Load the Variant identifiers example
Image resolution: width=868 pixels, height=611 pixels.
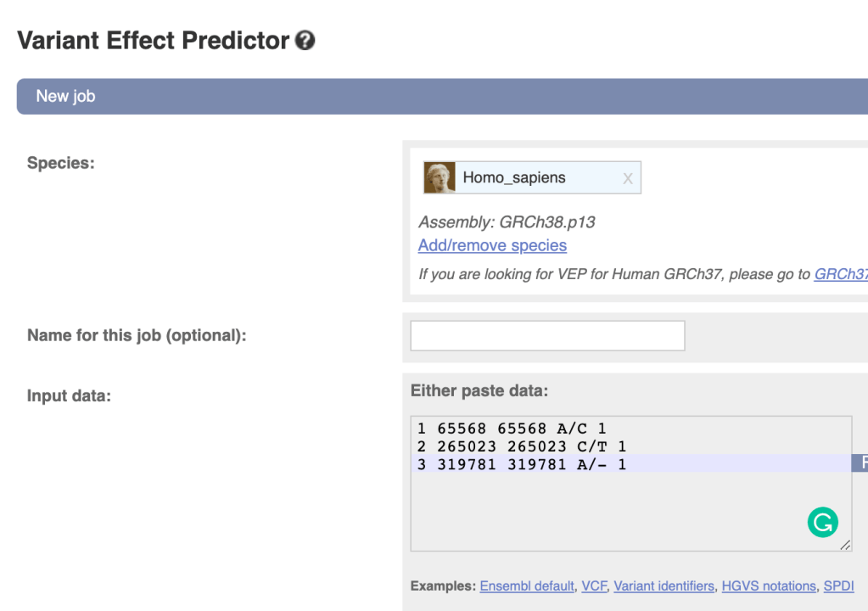(664, 586)
